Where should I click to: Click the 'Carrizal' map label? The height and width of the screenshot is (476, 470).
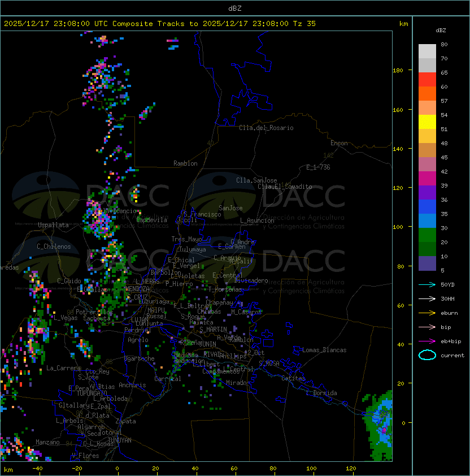tap(168, 379)
